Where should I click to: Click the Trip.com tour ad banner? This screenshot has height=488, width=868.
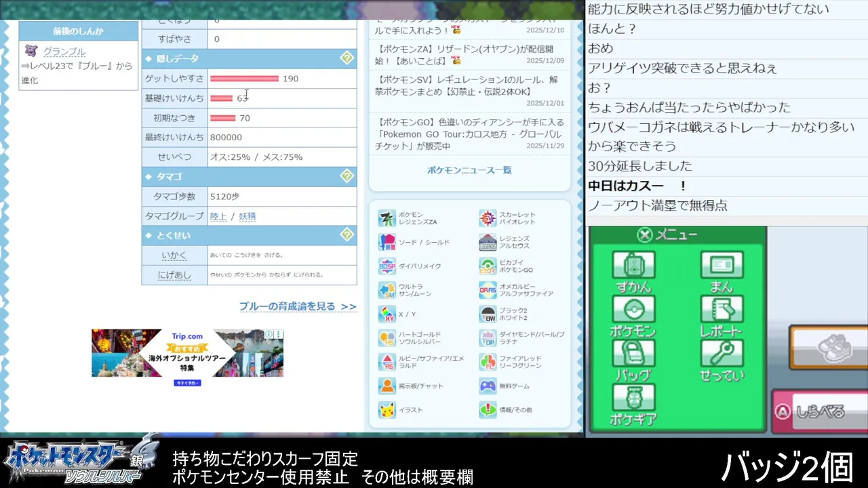click(188, 353)
